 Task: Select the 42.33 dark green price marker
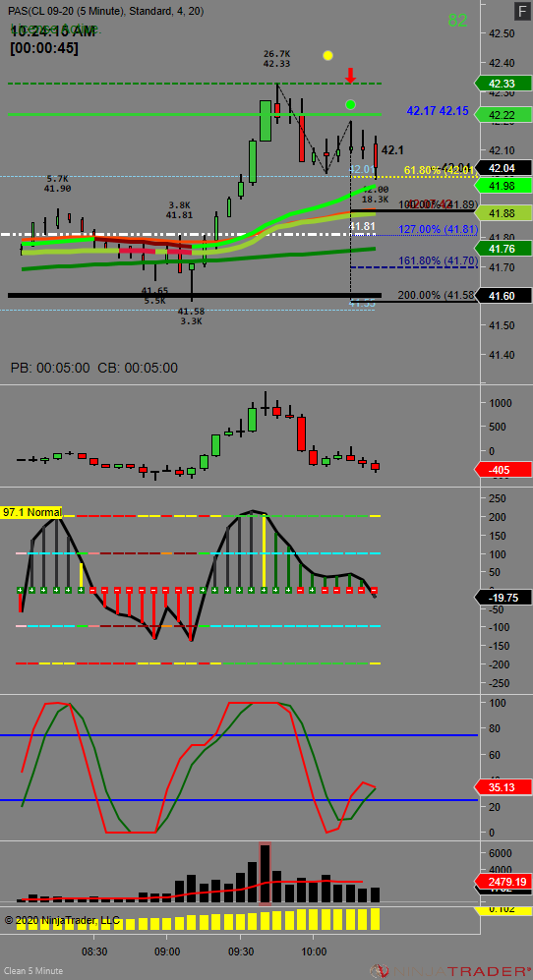coord(504,84)
